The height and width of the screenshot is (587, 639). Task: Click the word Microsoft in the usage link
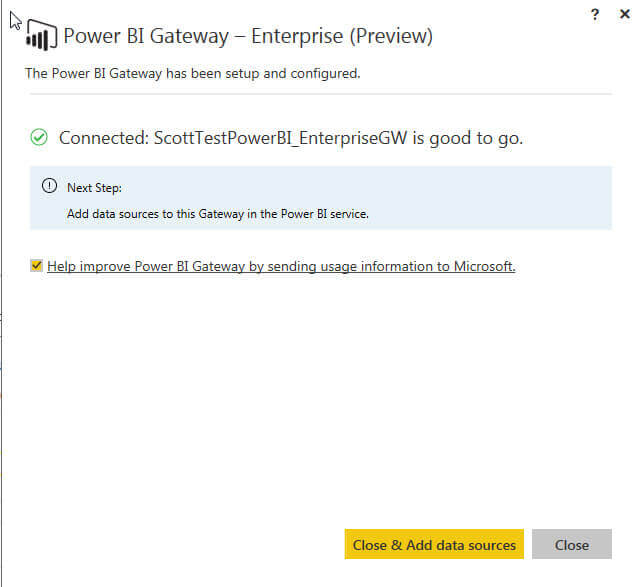point(480,266)
